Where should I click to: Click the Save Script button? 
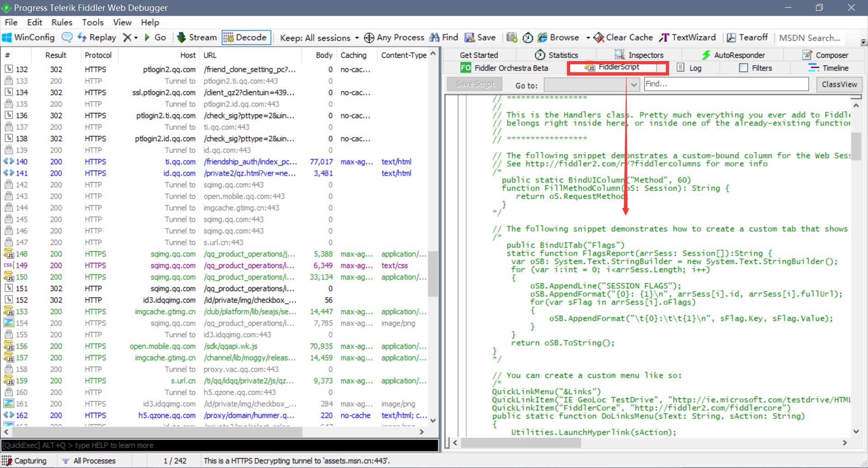point(476,84)
